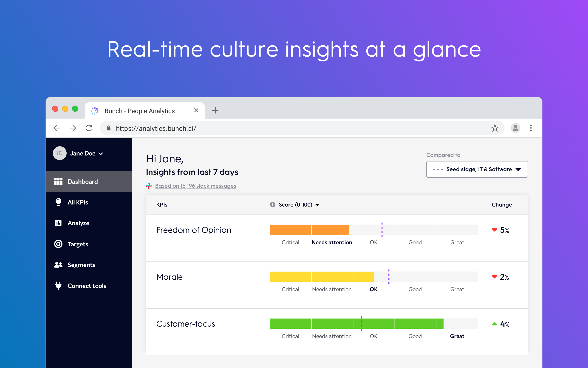Screen dimensions: 588x368
Task: Open Connect tools page
Action: (89, 285)
